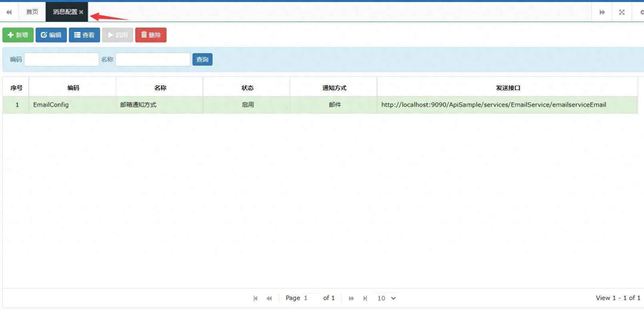Open the 查看 view button
Image resolution: width=644 pixels, height=316 pixels.
84,35
